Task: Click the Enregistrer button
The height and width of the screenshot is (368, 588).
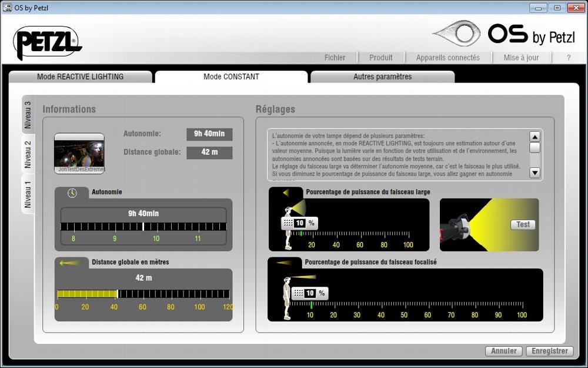Action: tap(549, 351)
